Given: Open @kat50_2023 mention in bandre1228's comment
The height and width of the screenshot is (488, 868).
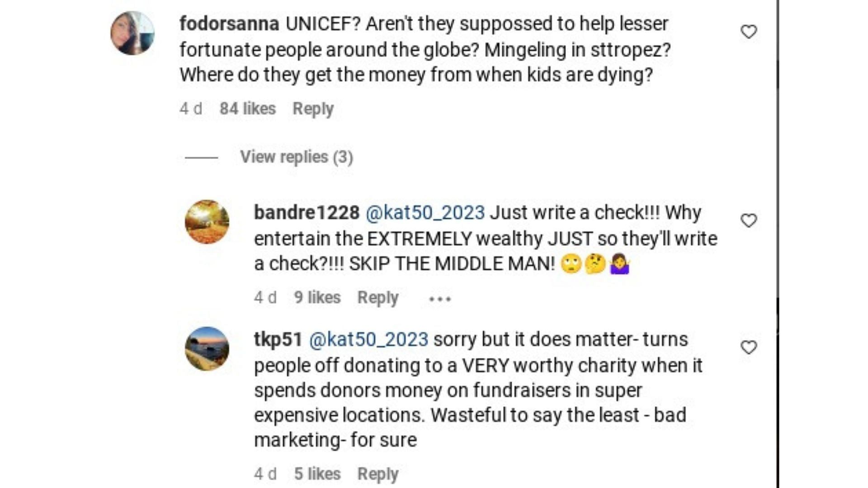Looking at the screenshot, I should click(x=425, y=213).
